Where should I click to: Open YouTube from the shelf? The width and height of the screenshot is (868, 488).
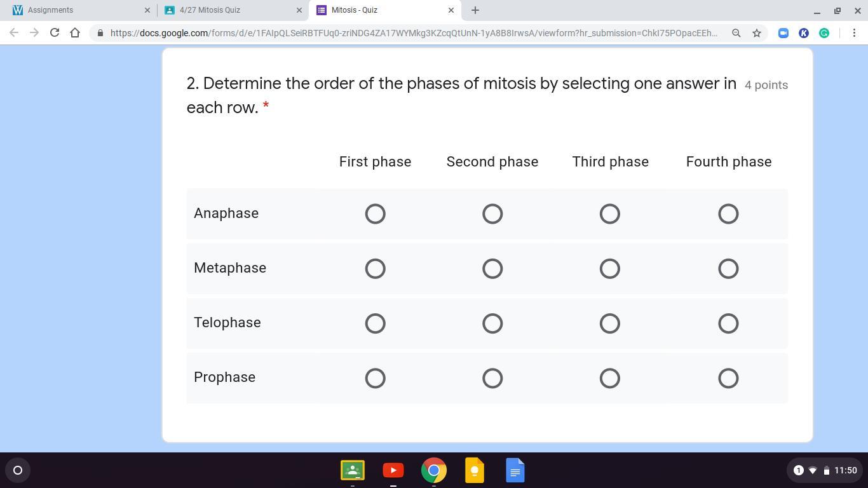(393, 470)
